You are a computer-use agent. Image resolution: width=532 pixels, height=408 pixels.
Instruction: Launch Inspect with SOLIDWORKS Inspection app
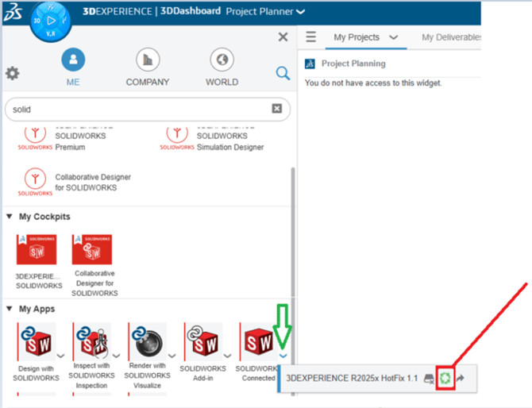[x=92, y=342]
